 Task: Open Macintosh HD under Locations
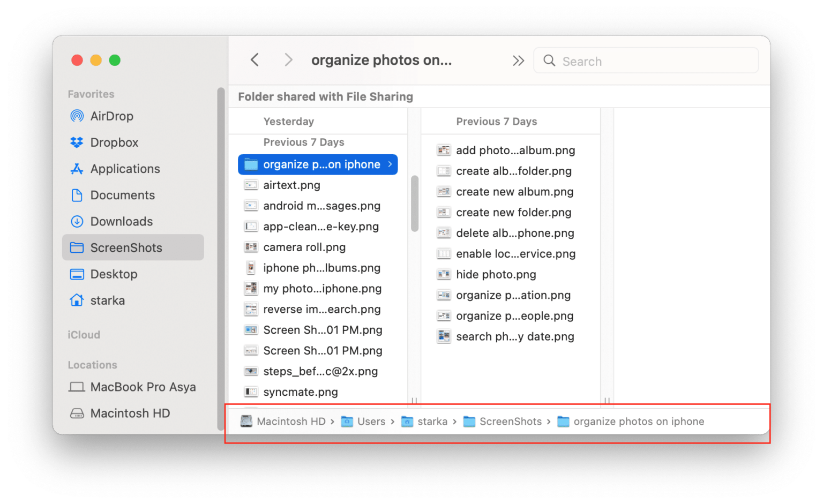pyautogui.click(x=130, y=413)
